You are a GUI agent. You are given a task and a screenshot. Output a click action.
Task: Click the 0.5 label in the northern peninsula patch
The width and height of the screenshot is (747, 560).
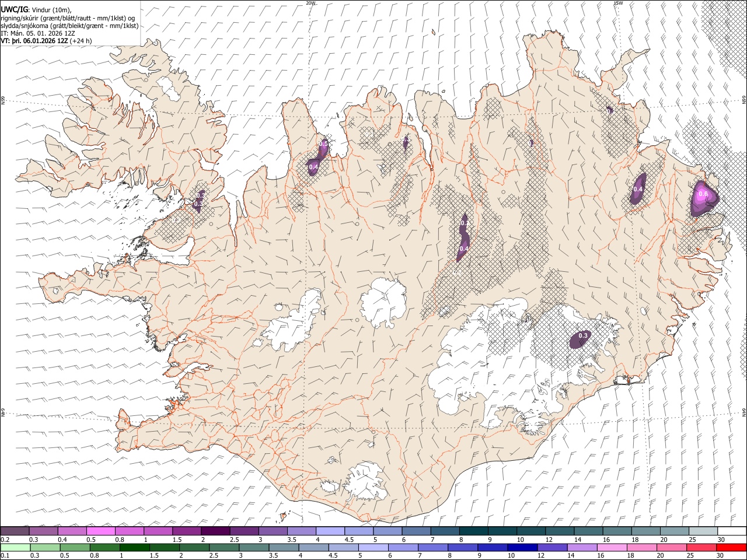point(324,143)
